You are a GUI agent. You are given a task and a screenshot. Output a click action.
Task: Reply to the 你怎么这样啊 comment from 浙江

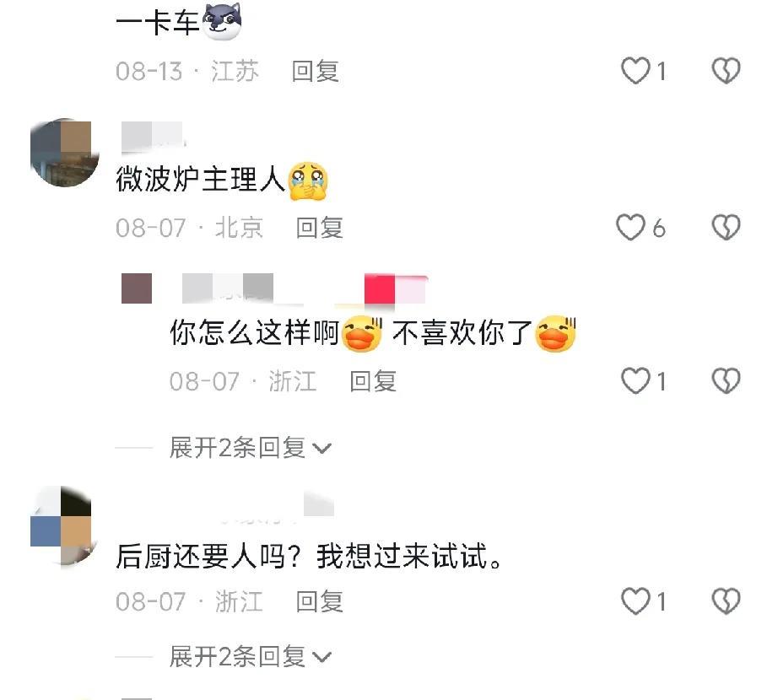pyautogui.click(x=373, y=381)
